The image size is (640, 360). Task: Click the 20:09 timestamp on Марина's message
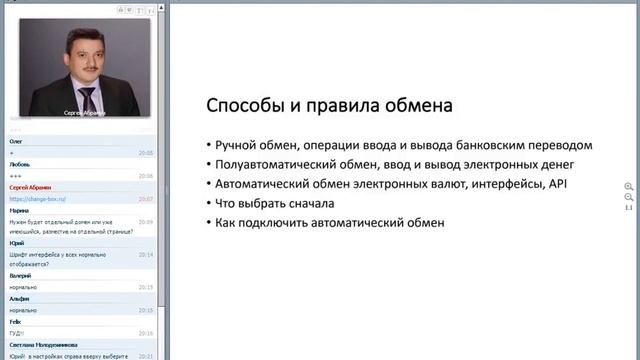coord(146,222)
